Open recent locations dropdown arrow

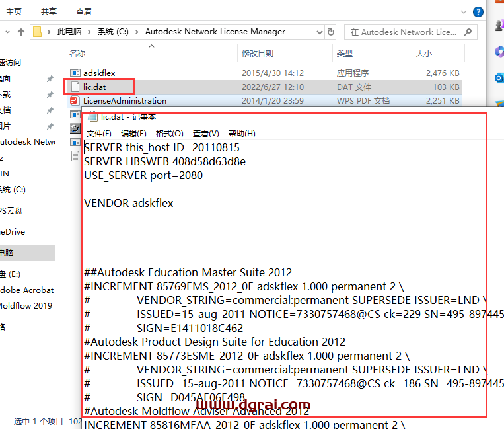pos(7,32)
